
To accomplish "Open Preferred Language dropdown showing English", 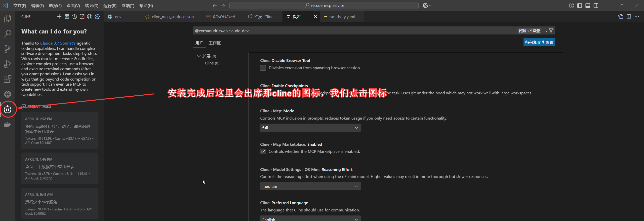I will point(310,218).
